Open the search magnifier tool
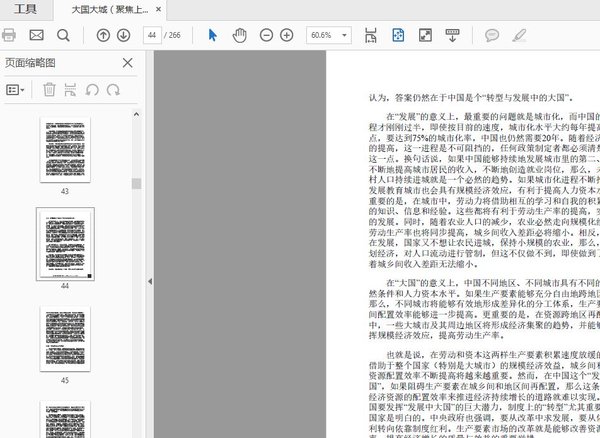600x438 pixels. (63, 35)
